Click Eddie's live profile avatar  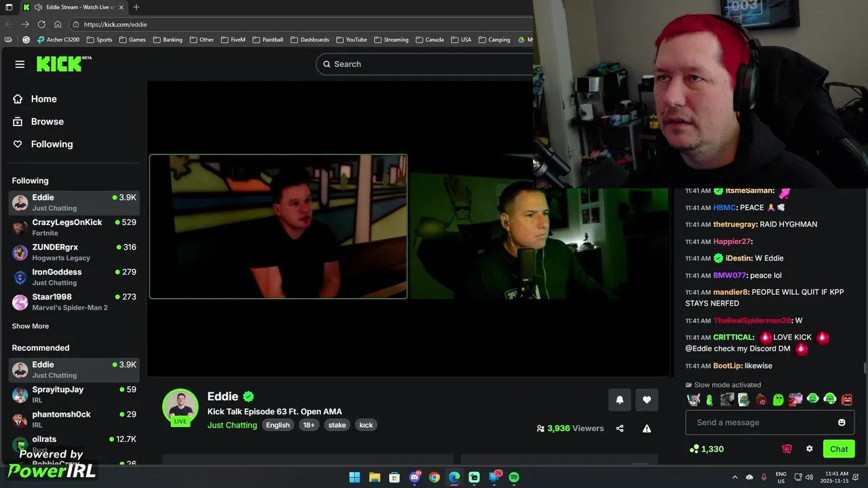click(x=180, y=407)
